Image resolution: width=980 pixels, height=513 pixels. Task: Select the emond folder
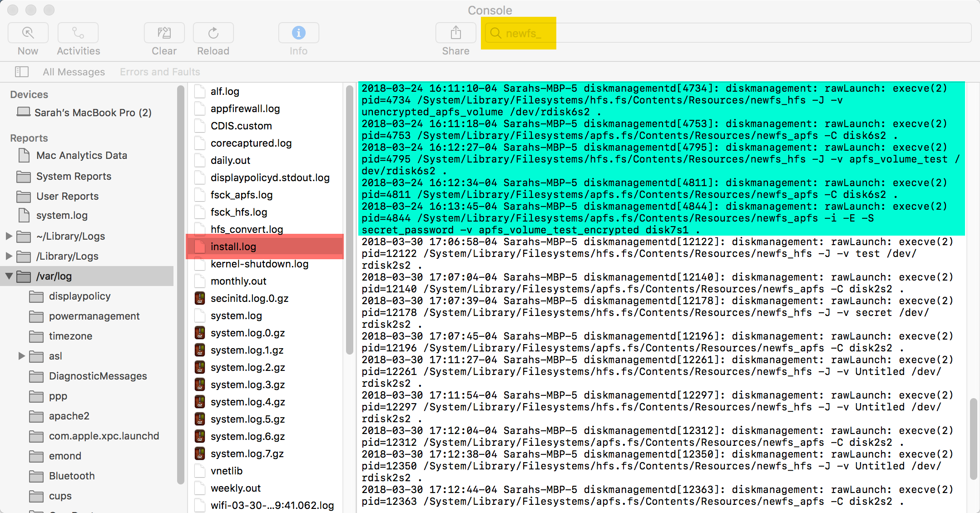pyautogui.click(x=55, y=456)
